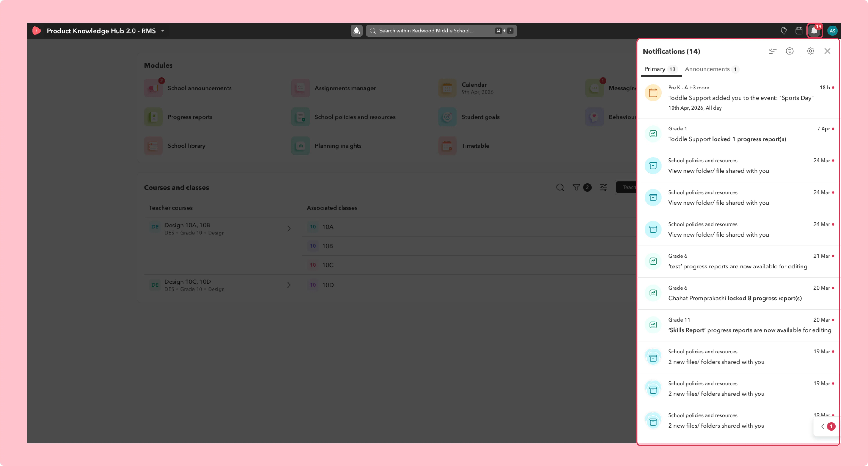Expand the Design 10A, 10B course chevron
The height and width of the screenshot is (466, 868).
(x=289, y=229)
